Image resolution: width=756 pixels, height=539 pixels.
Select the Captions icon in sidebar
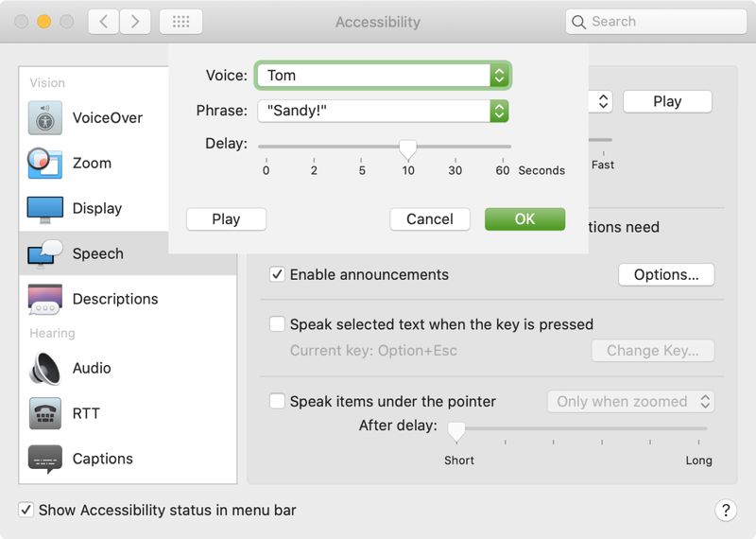coord(44,459)
